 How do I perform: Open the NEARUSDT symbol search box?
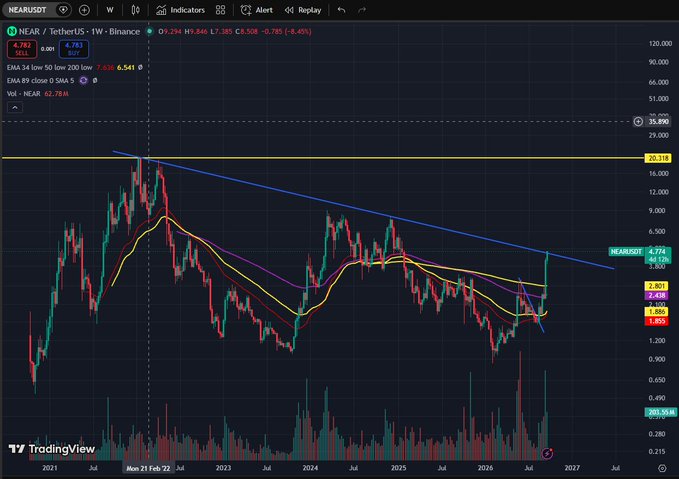coord(27,10)
